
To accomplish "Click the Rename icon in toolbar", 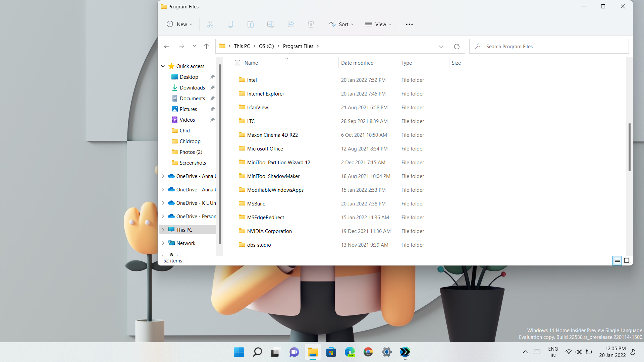I will point(270,24).
